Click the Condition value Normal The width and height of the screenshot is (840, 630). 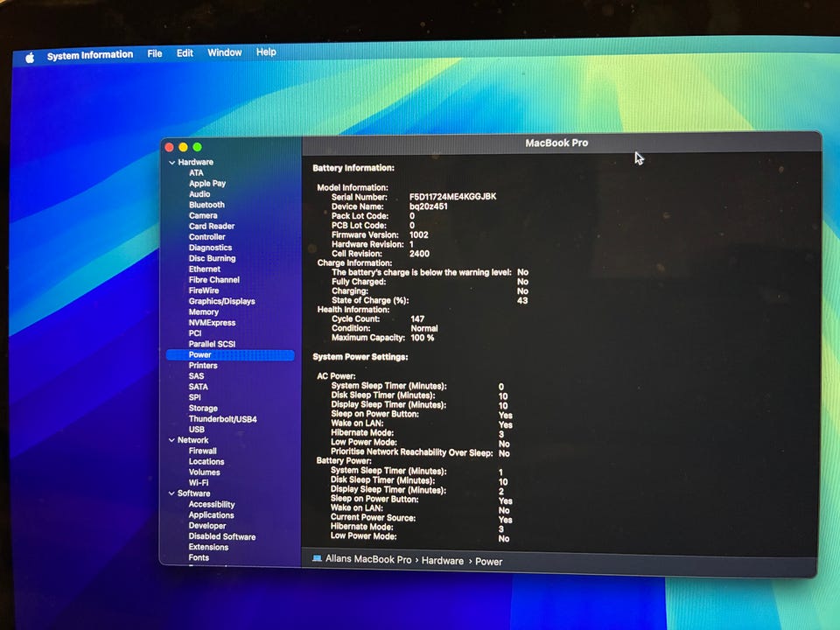[x=424, y=328]
